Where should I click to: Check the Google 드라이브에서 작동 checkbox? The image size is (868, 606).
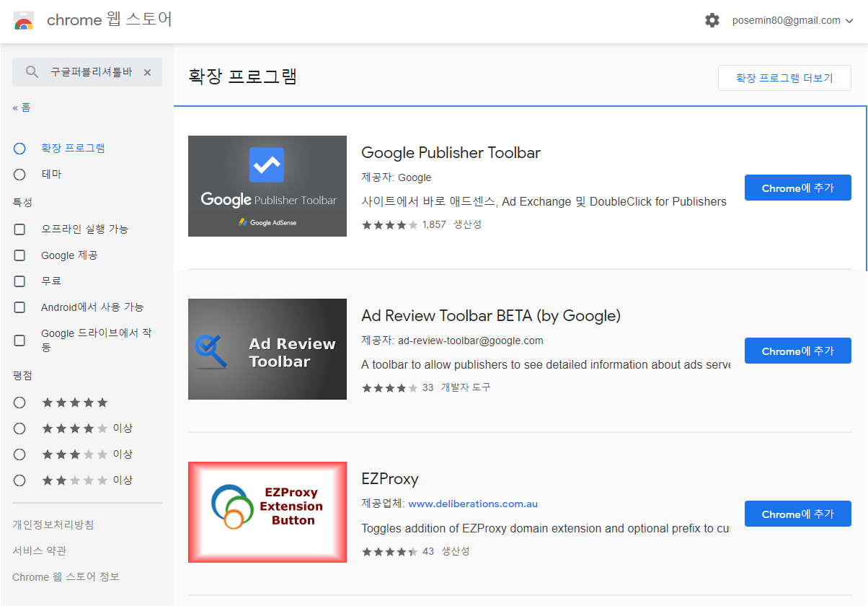(19, 341)
